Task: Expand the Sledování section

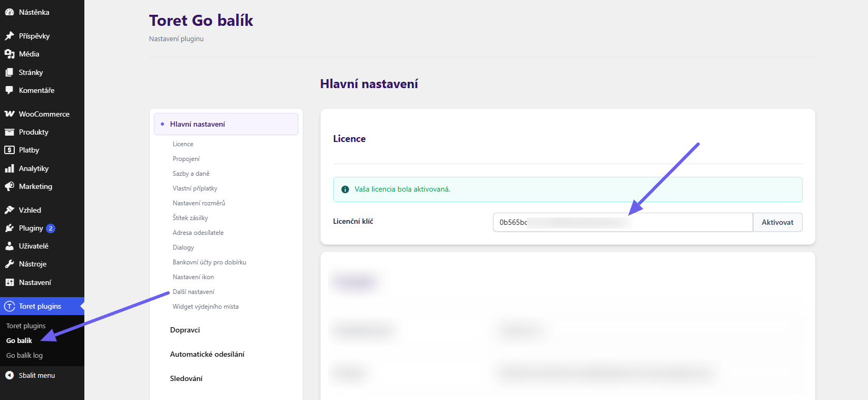Action: click(x=186, y=378)
